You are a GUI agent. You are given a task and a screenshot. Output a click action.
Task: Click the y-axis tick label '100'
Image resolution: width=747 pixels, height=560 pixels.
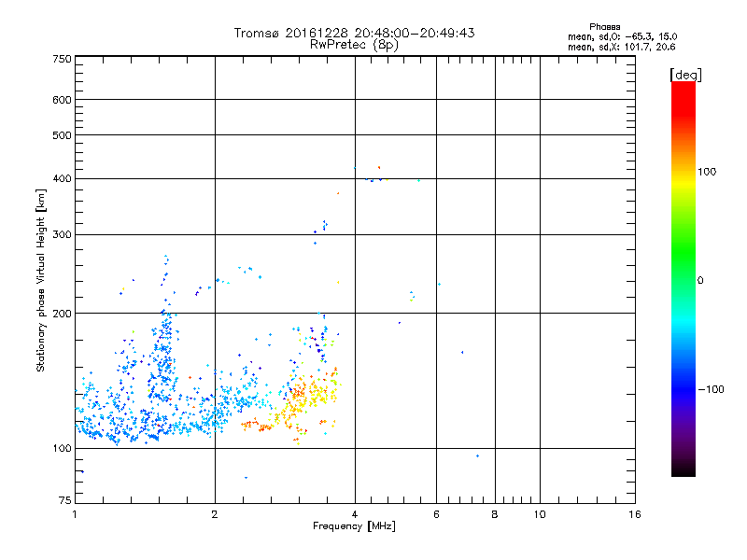tap(62, 449)
